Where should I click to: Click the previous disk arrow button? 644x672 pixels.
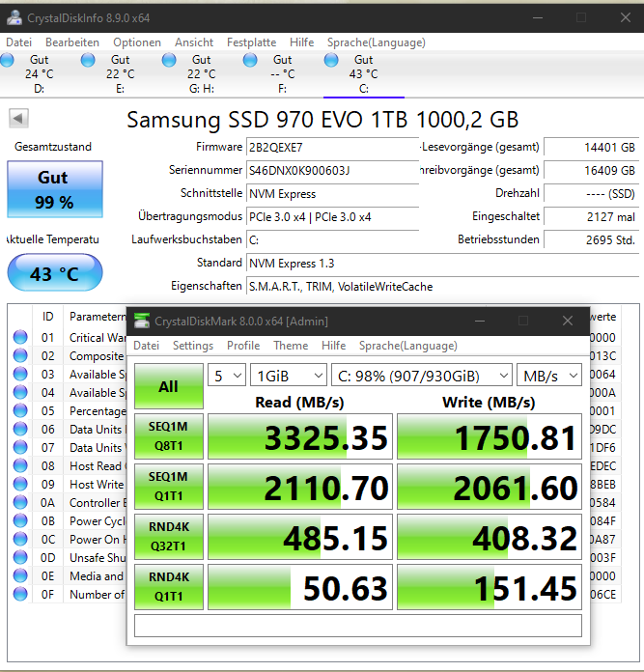click(x=18, y=119)
